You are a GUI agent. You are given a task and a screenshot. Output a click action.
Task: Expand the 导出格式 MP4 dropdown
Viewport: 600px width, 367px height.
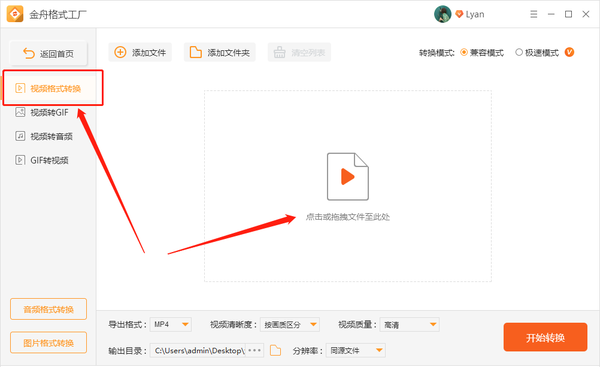171,325
